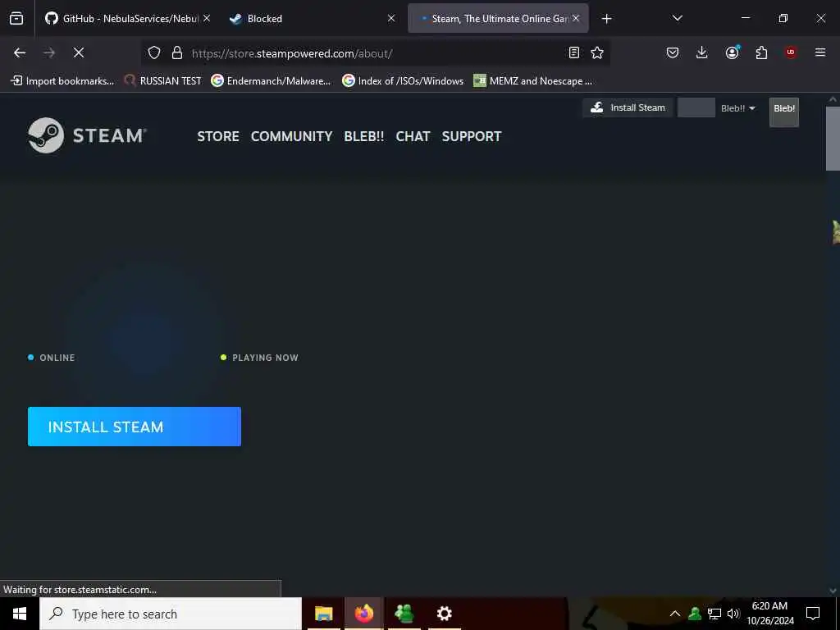Open Settings gear in taskbar
The width and height of the screenshot is (840, 630).
coord(444,614)
